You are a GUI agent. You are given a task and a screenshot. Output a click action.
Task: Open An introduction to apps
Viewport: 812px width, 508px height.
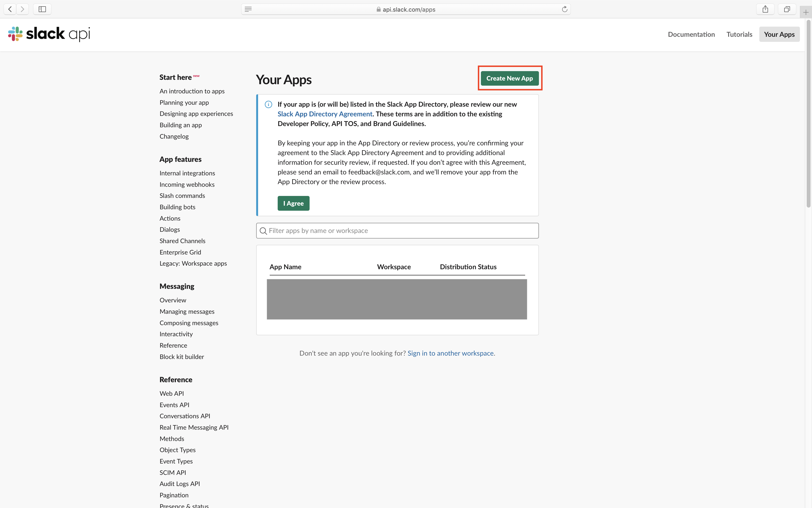[192, 91]
